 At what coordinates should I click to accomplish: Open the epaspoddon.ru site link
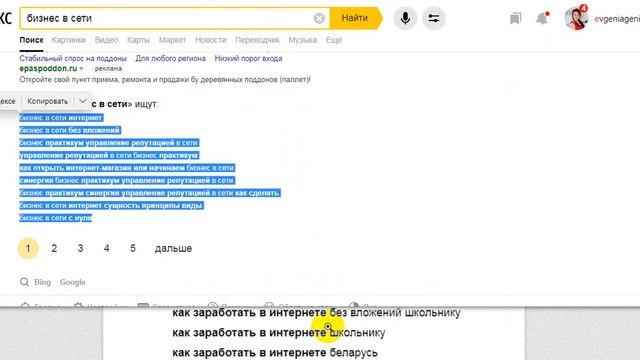[48, 69]
